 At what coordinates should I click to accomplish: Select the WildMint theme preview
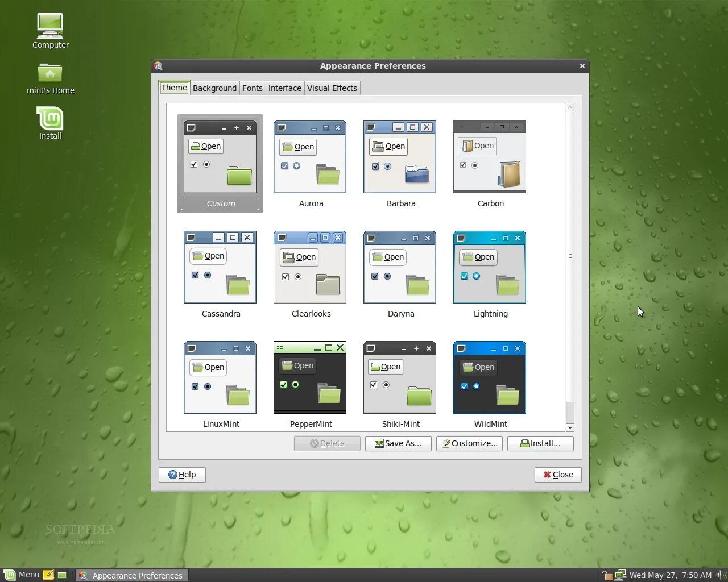pyautogui.click(x=490, y=377)
